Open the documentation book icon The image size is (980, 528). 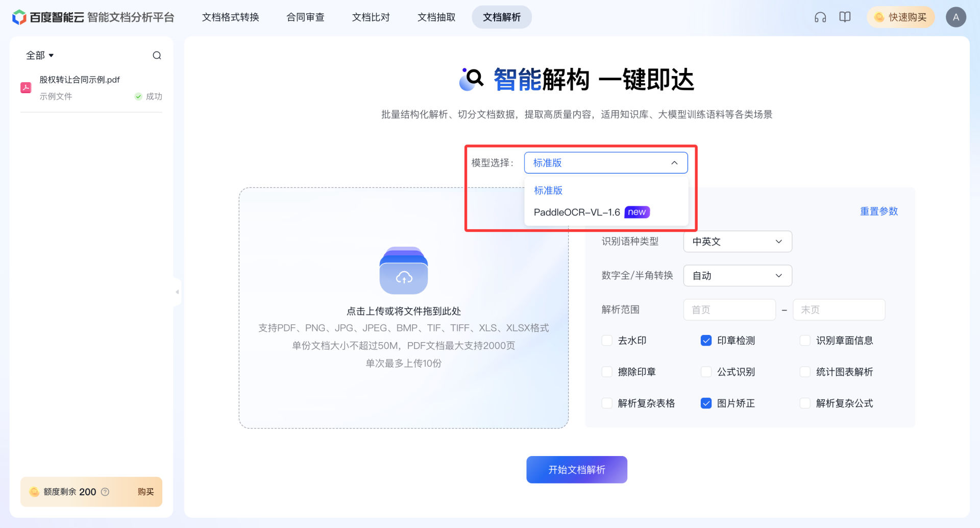[x=845, y=17]
